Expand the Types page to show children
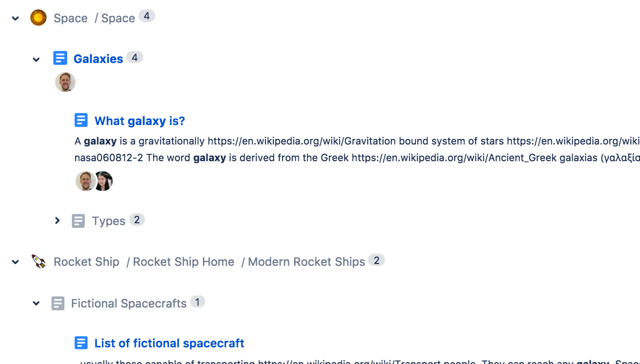 (57, 220)
